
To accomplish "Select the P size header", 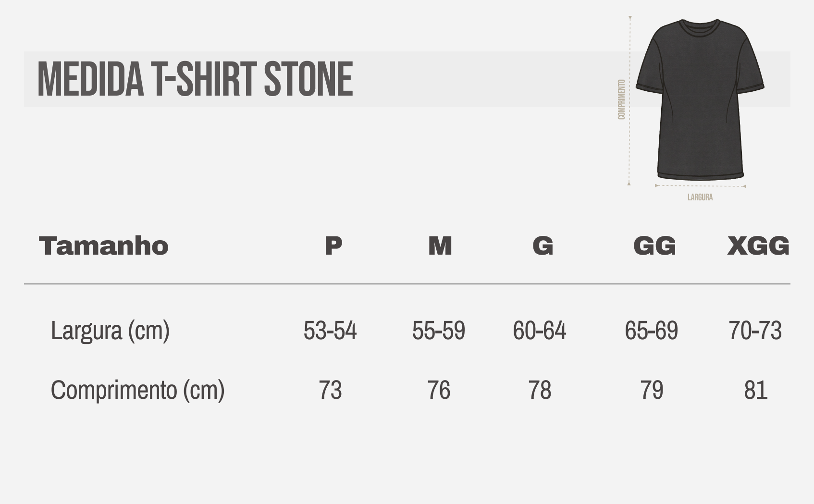I will tap(333, 246).
